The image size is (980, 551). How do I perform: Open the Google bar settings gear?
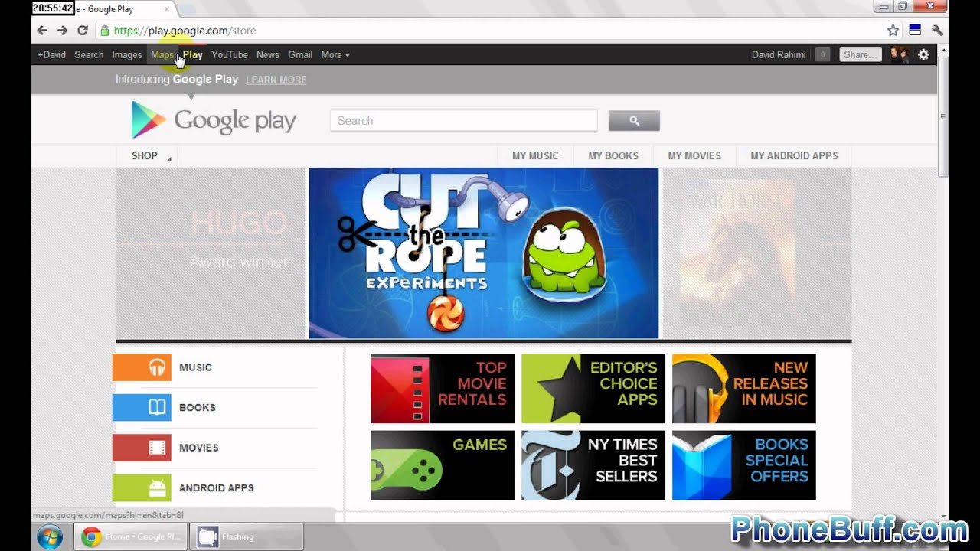click(x=923, y=54)
